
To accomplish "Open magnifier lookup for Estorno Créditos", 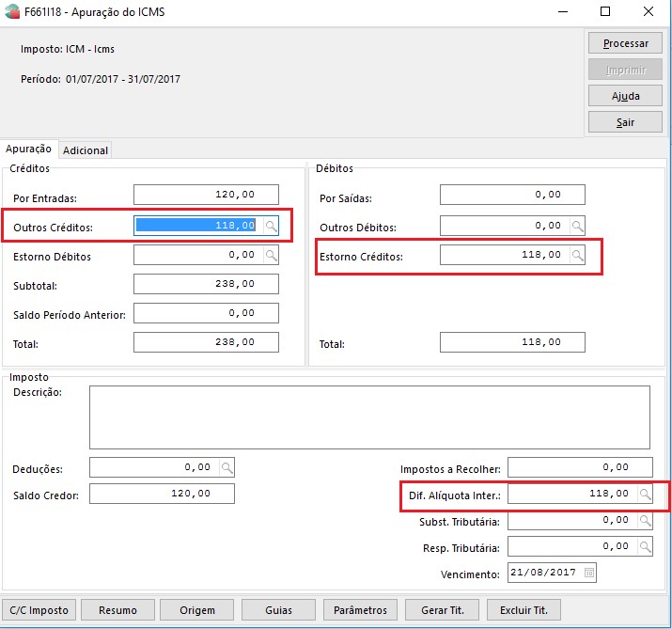I will (x=577, y=255).
